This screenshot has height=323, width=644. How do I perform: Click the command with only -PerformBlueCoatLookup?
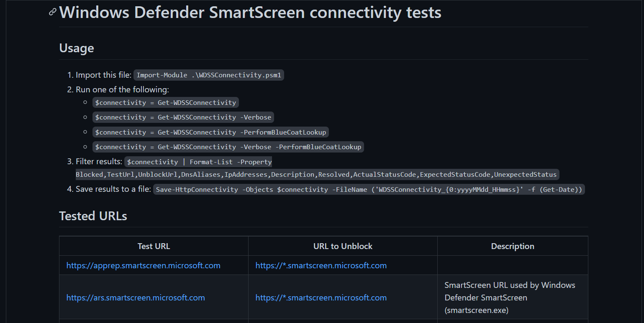coord(210,132)
